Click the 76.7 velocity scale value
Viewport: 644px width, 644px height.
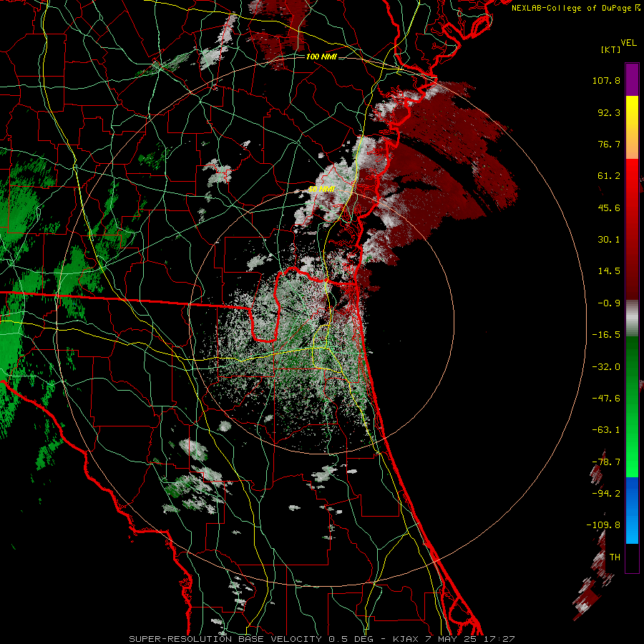(x=609, y=144)
